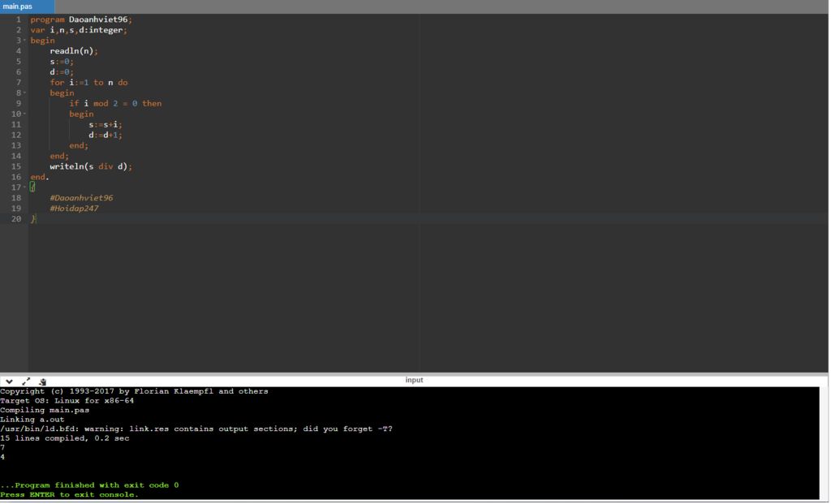831x504 pixels.
Task: Click line number 15 in the gutter
Action: [16, 166]
